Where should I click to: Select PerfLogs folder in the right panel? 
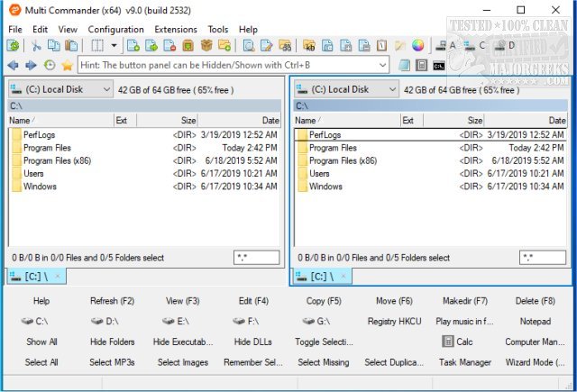(x=430, y=135)
